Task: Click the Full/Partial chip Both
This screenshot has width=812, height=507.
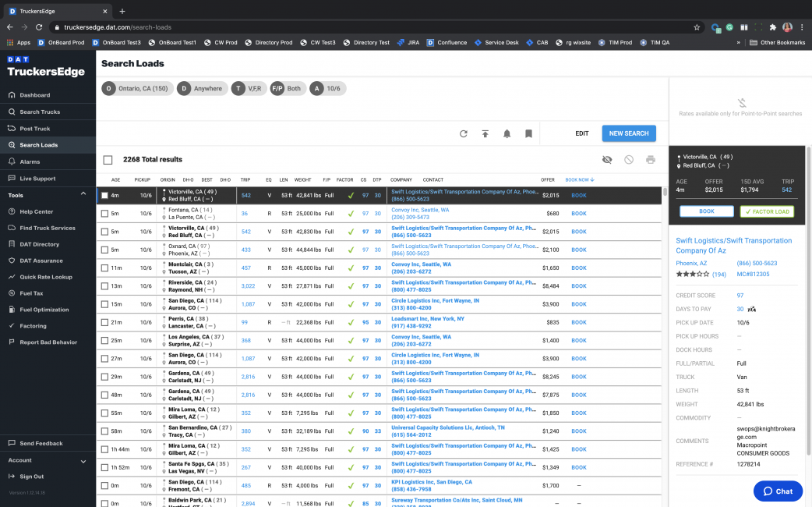Action: 288,89
